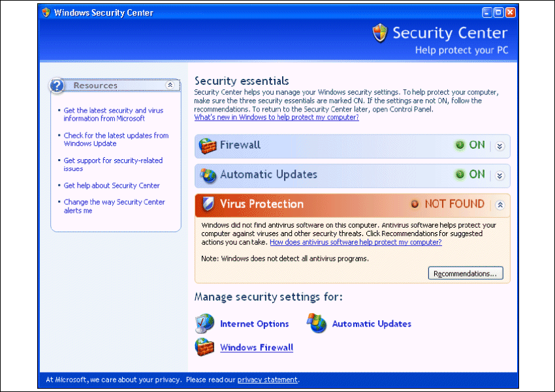Check for latest updates from Windows Update
The height and width of the screenshot is (392, 555).
point(116,140)
